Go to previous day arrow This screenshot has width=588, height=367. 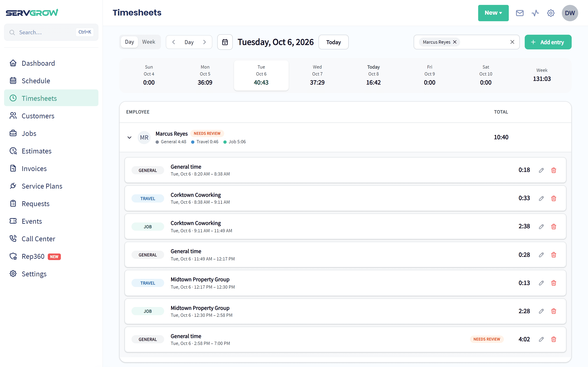click(x=174, y=42)
